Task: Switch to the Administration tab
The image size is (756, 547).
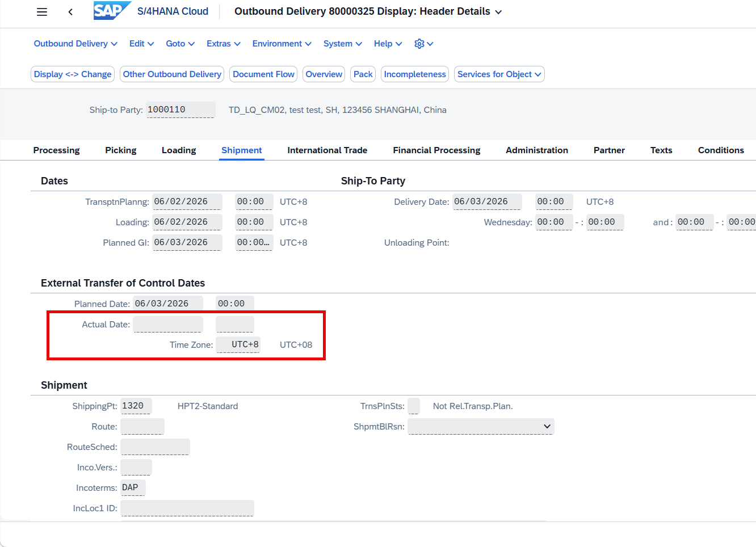Action: (537, 150)
